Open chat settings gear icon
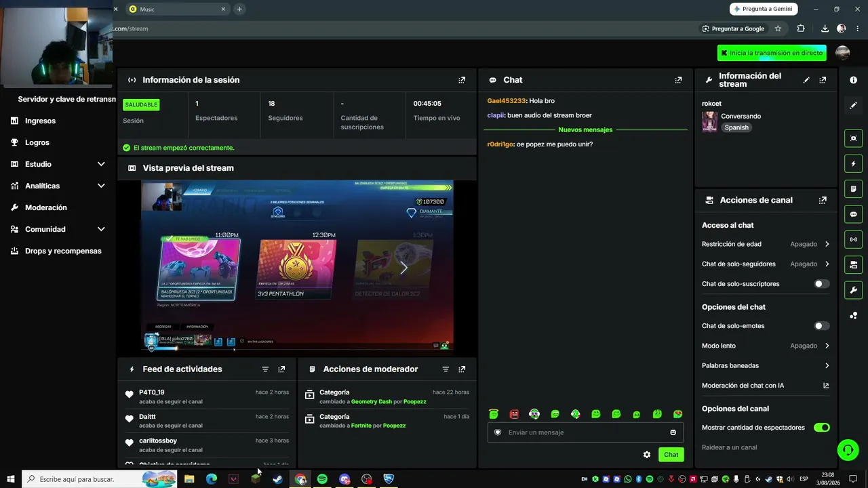This screenshot has height=488, width=868. click(x=647, y=455)
